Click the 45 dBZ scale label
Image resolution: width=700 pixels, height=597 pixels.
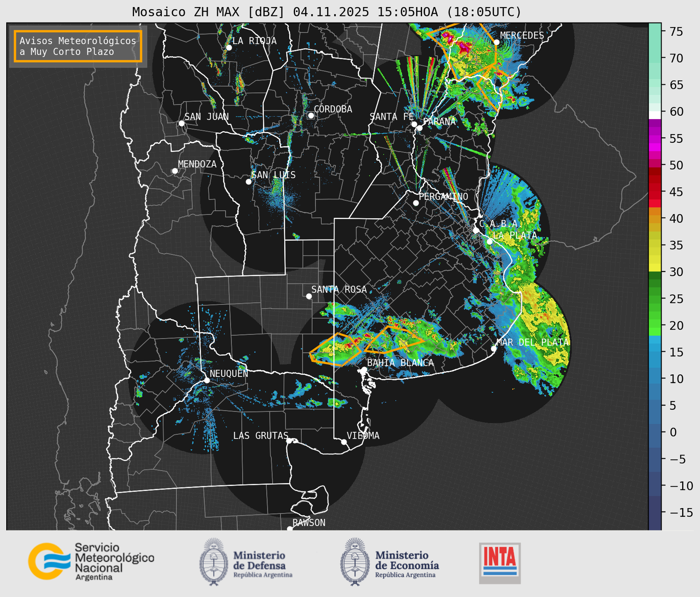click(x=676, y=192)
